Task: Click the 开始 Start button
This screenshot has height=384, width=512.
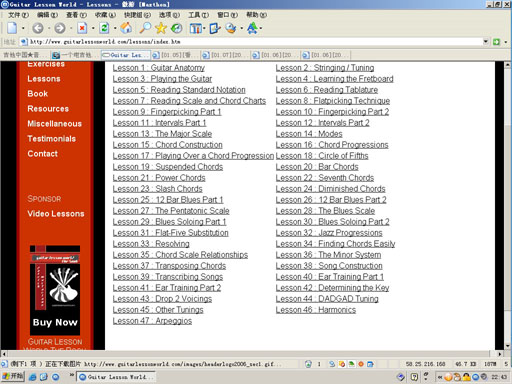Action: tap(13, 377)
